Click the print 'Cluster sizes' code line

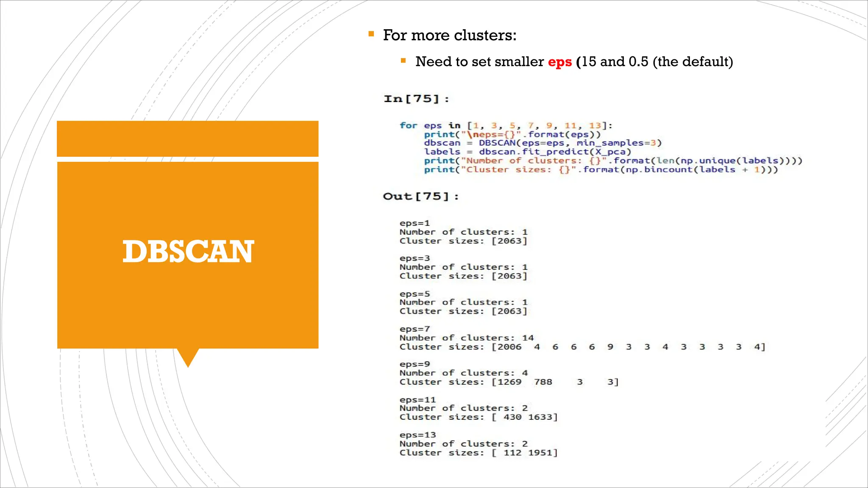(x=601, y=169)
